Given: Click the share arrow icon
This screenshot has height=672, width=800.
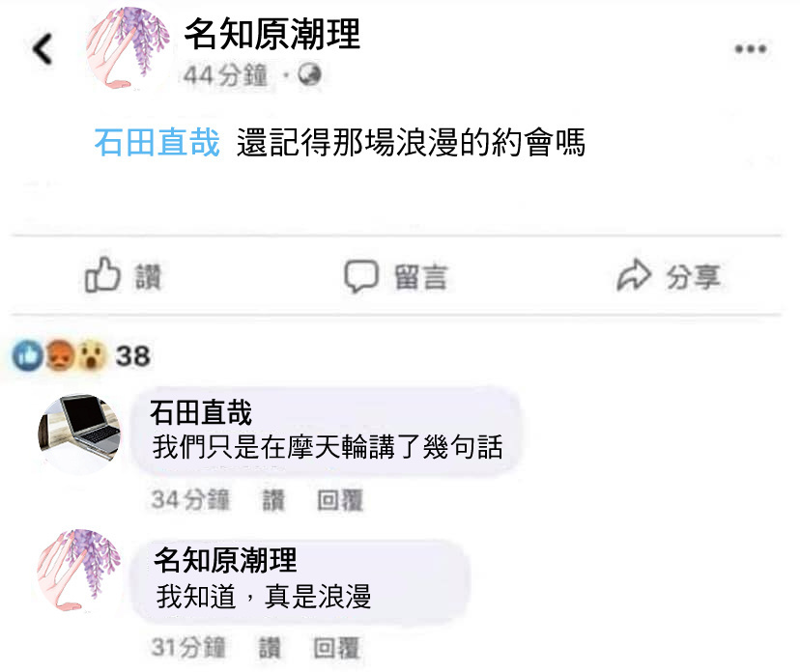Looking at the screenshot, I should tap(634, 275).
